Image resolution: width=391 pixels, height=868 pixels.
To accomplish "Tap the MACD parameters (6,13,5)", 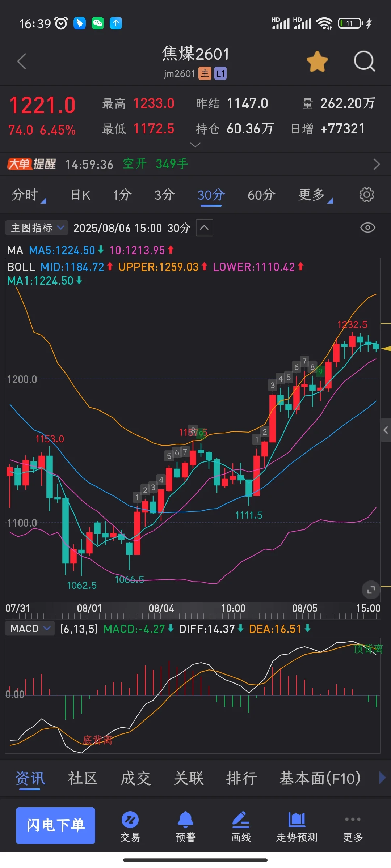I will click(x=79, y=629).
